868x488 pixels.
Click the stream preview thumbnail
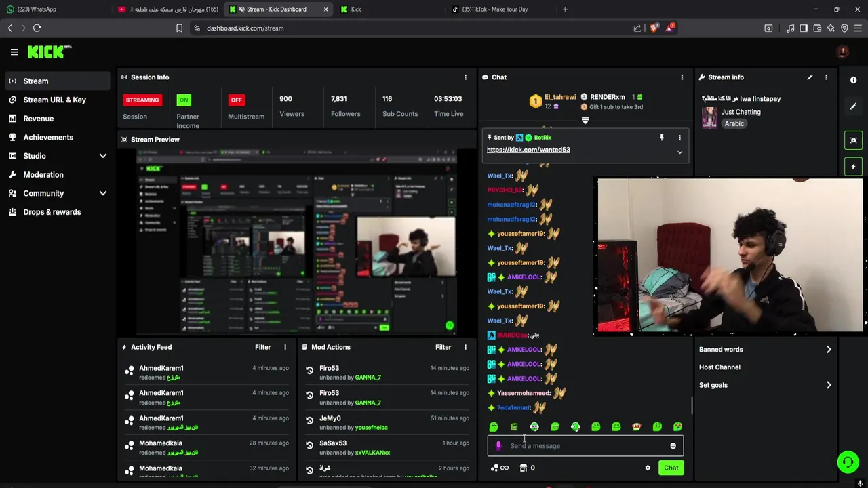(296, 242)
